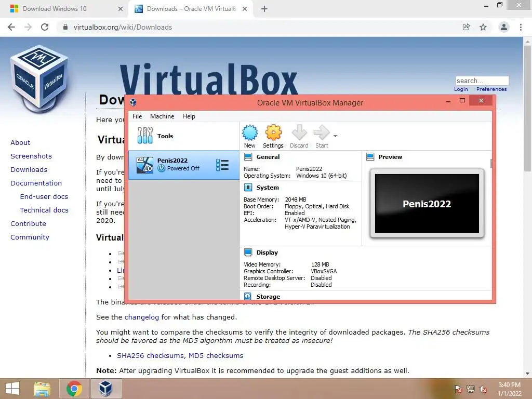Open a new browser tab
532x399 pixels.
264,9
